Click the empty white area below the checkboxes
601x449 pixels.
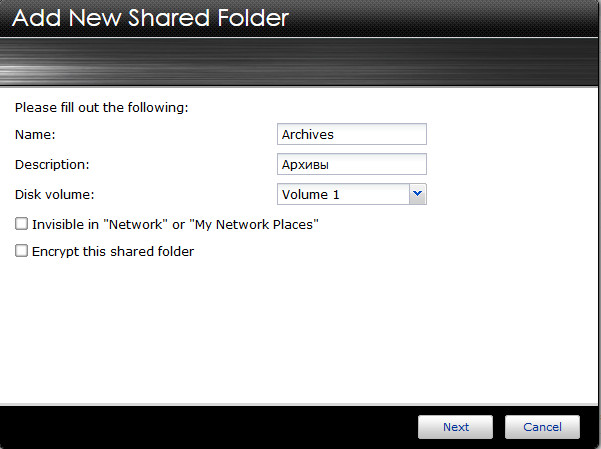coord(300,330)
